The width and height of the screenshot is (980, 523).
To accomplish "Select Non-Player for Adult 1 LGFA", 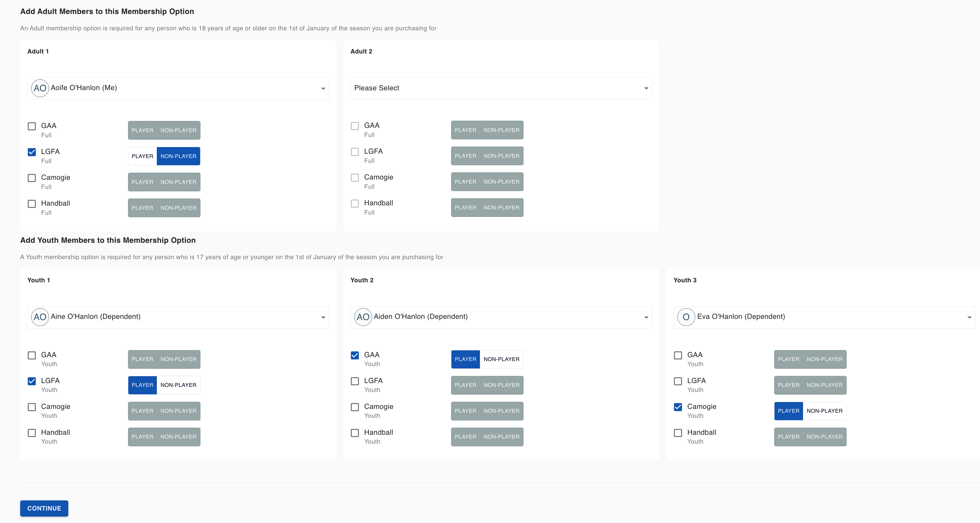I will click(x=178, y=156).
